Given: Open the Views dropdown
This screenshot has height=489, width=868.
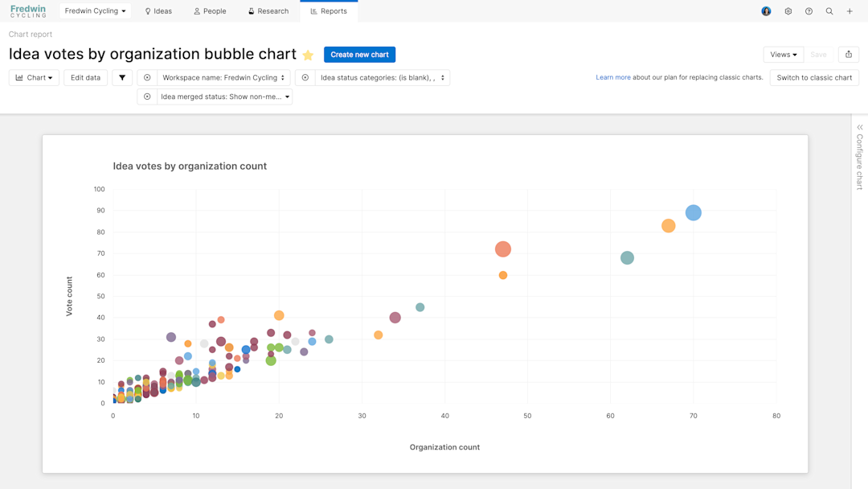Looking at the screenshot, I should (x=783, y=54).
